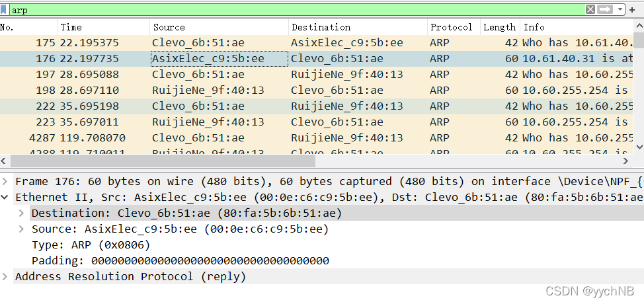Click time value 22.195375
The height and width of the screenshot is (304, 644).
point(89,43)
